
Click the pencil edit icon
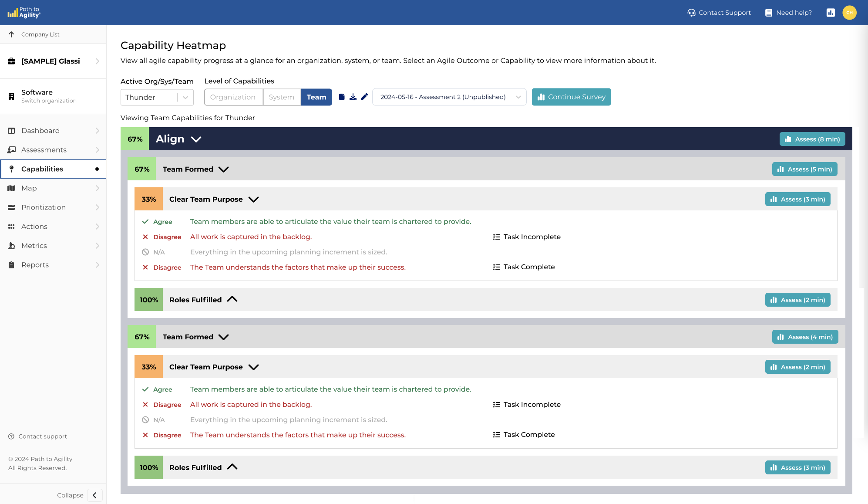click(x=364, y=97)
